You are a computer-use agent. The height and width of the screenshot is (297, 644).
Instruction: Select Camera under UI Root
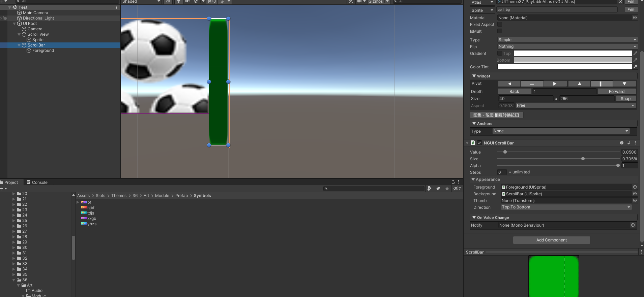(x=35, y=29)
